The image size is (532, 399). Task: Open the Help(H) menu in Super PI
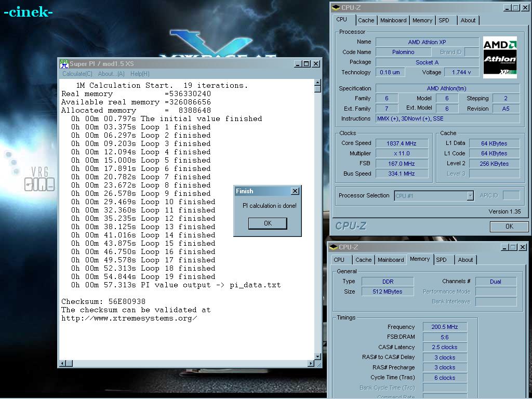point(140,74)
